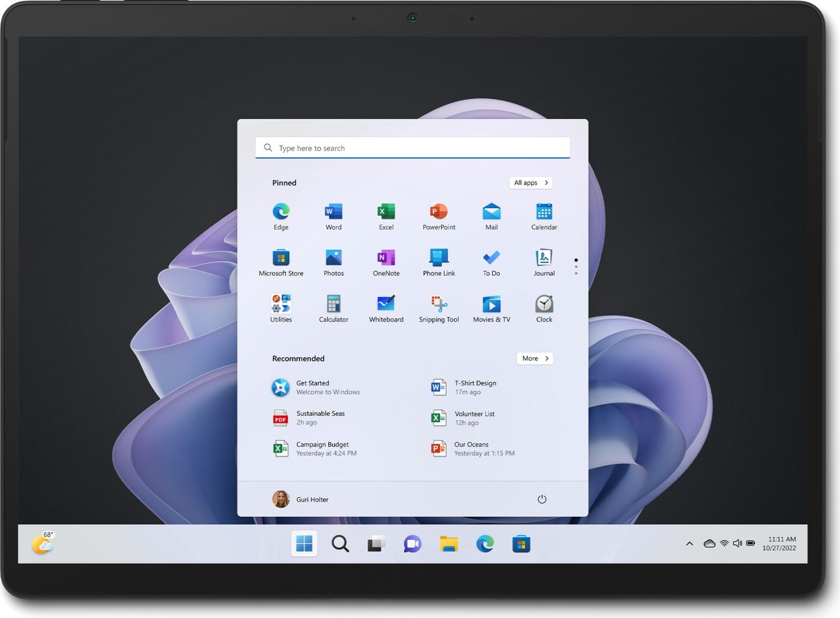Click in the Type here to search box
This screenshot has width=840, height=618.
(x=413, y=148)
